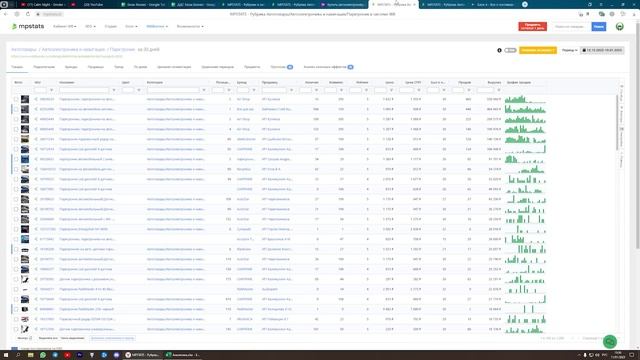The image size is (640, 360).
Task: Open the date range picker button
Action: (602, 50)
